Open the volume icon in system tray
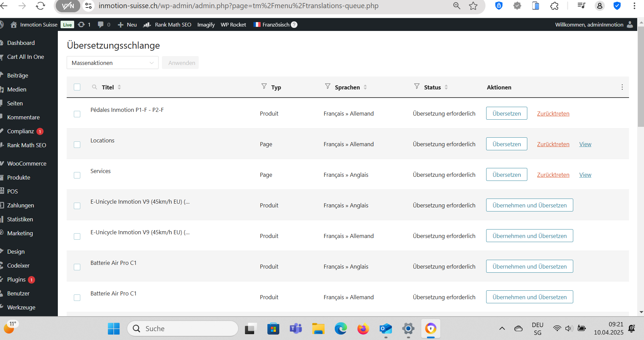 [x=569, y=328]
